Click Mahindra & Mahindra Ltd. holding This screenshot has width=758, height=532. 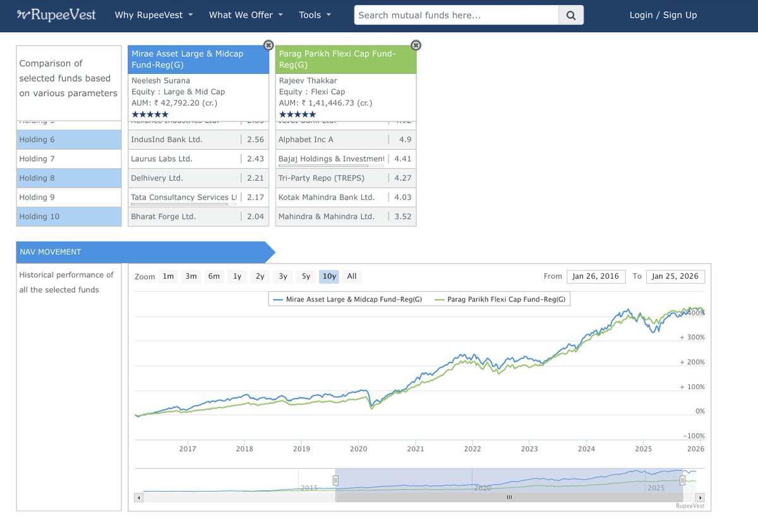click(327, 216)
